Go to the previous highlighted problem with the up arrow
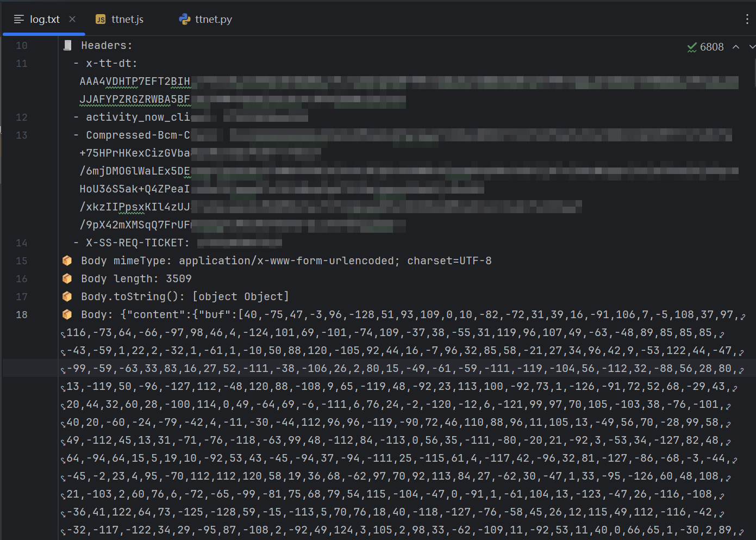The width and height of the screenshot is (756, 540). tap(736, 47)
